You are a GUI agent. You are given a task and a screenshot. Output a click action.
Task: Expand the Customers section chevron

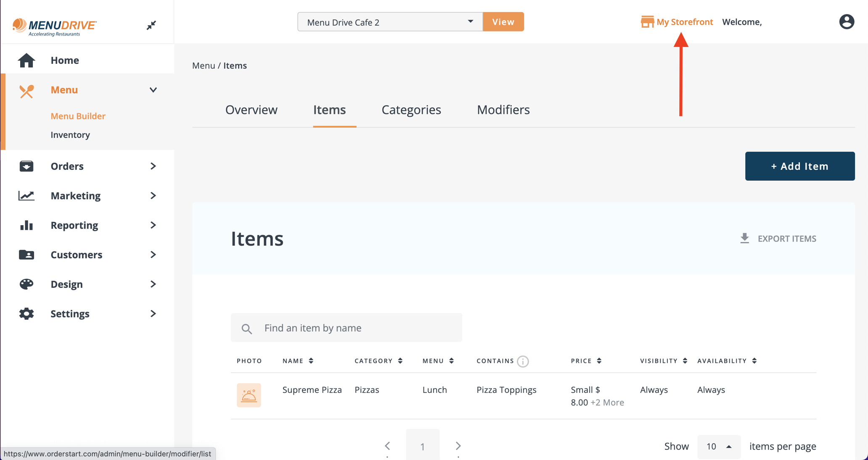coord(153,255)
